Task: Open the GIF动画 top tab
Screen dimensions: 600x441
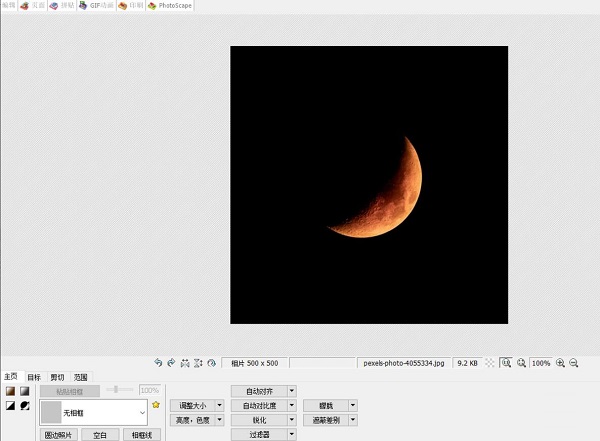Action: [98, 6]
